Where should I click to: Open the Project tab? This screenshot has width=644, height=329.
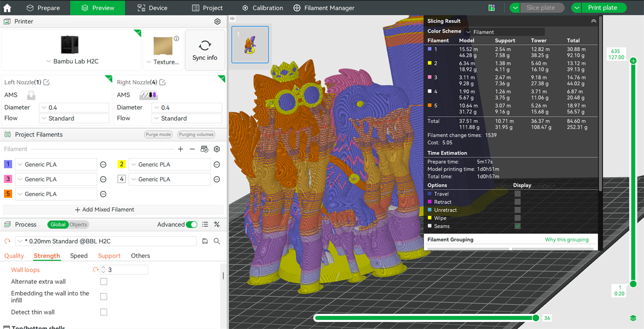207,8
